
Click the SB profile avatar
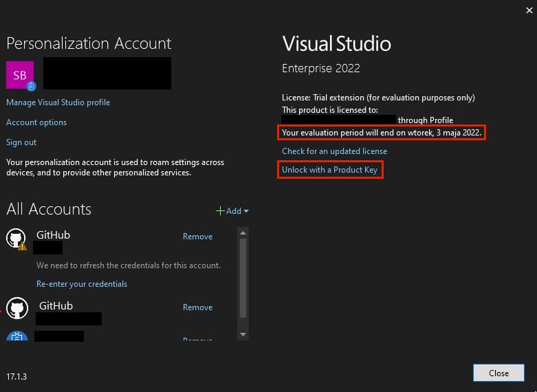(x=19, y=74)
